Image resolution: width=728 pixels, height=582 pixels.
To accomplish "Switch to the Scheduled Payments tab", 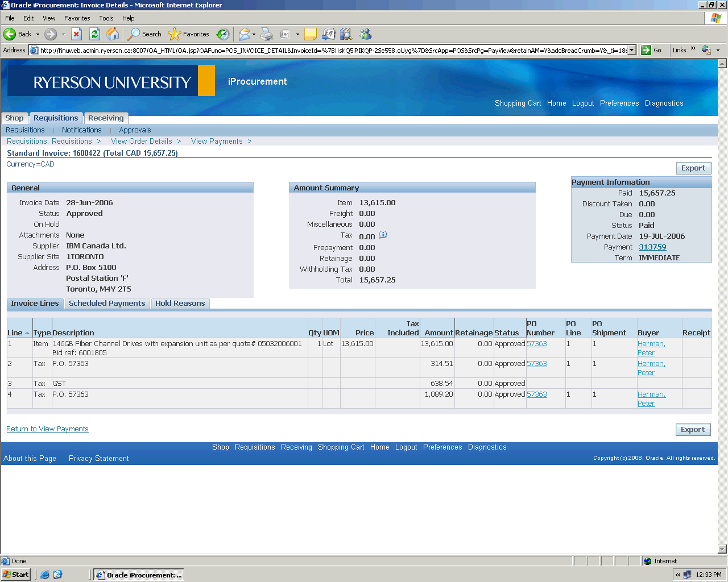I will click(x=107, y=304).
